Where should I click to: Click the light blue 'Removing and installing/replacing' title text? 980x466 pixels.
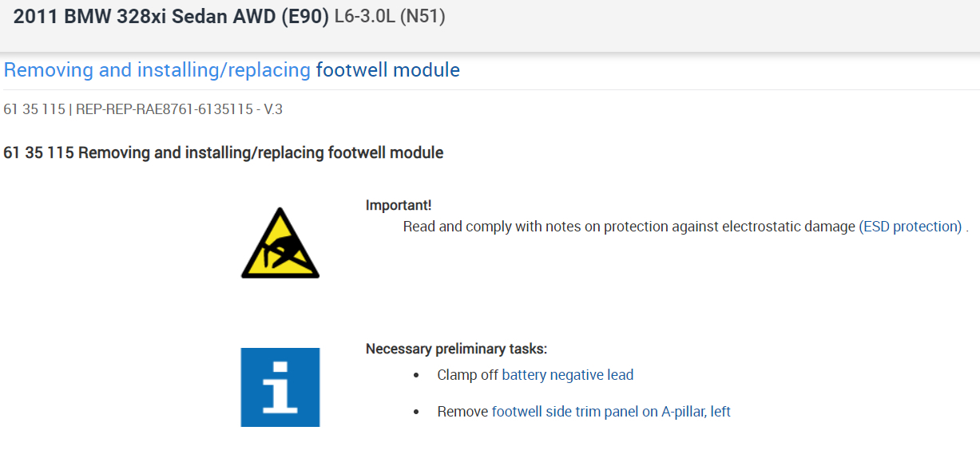157,70
